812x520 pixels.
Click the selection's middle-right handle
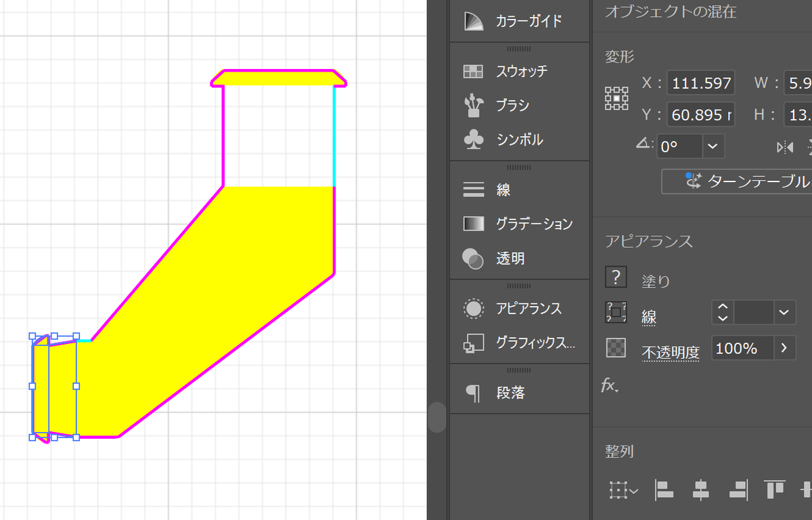click(76, 386)
